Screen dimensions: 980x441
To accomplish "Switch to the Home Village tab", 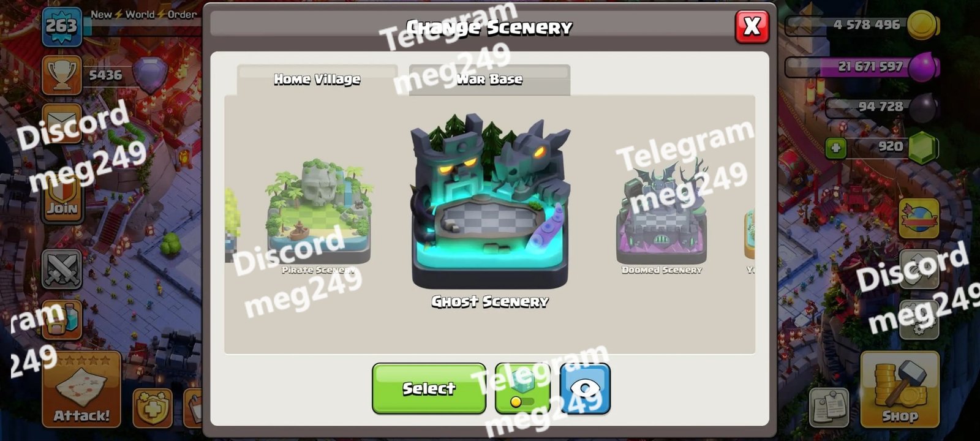I will point(317,80).
